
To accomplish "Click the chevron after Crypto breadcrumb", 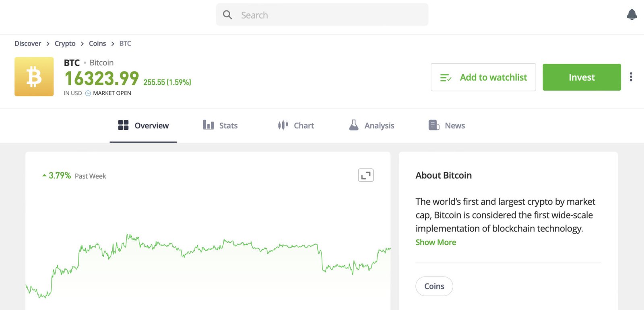I will [82, 44].
